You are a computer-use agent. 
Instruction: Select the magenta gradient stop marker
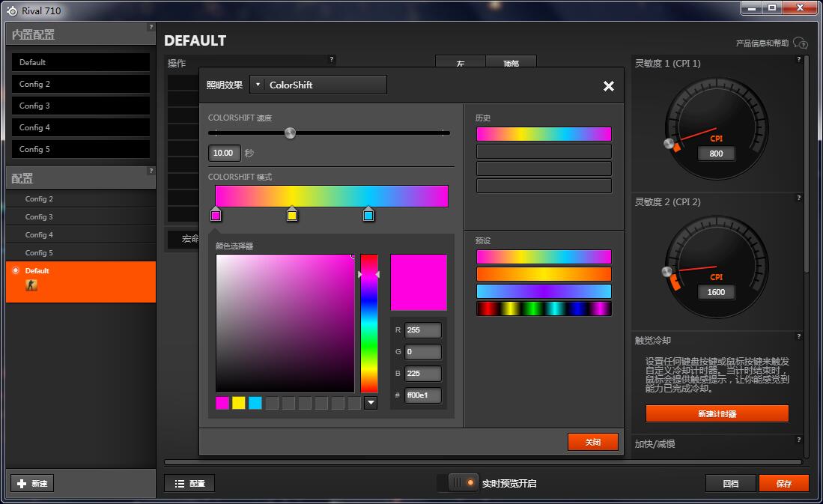(x=216, y=215)
